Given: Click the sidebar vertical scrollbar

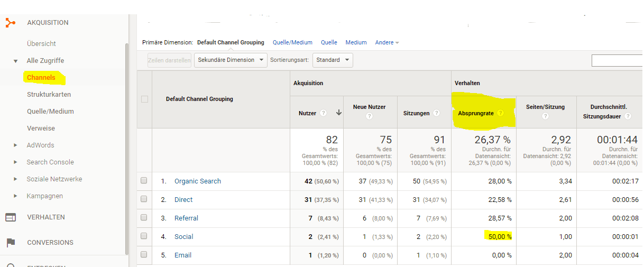Looking at the screenshot, I should click(126, 148).
